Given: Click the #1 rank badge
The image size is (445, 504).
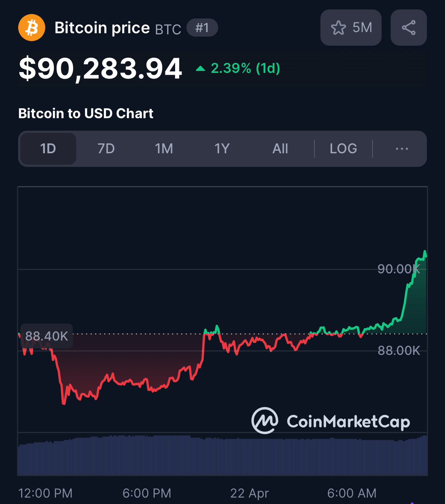Looking at the screenshot, I should click(x=202, y=28).
